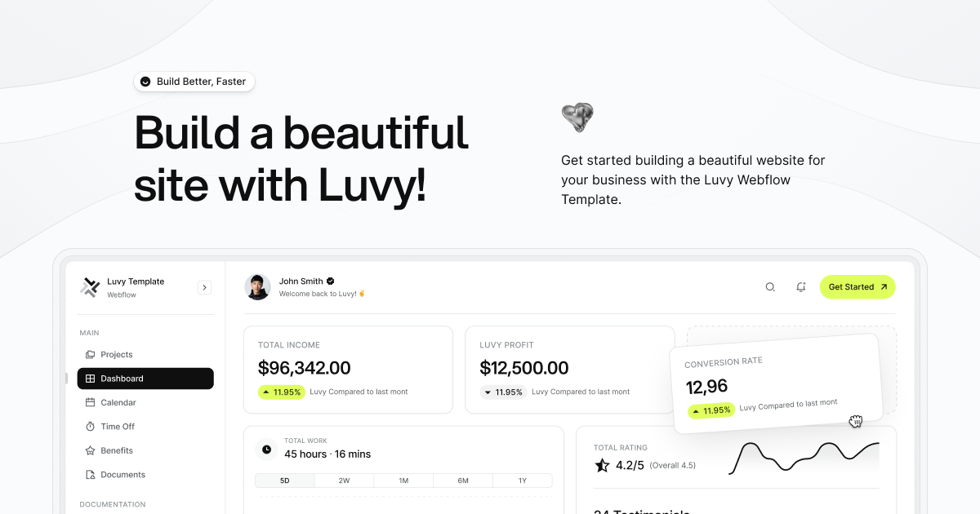Open search using the magnifier icon
The image size is (980, 514).
(770, 286)
